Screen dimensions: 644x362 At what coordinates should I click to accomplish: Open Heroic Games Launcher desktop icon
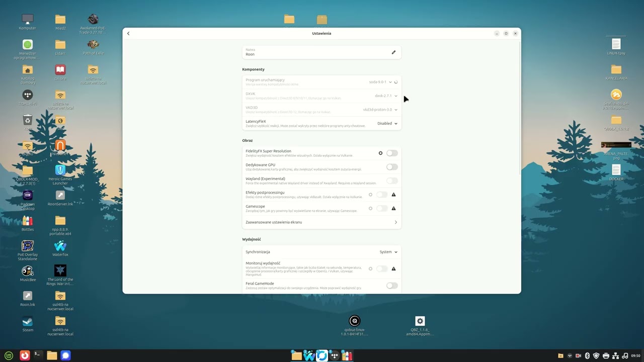(x=60, y=174)
